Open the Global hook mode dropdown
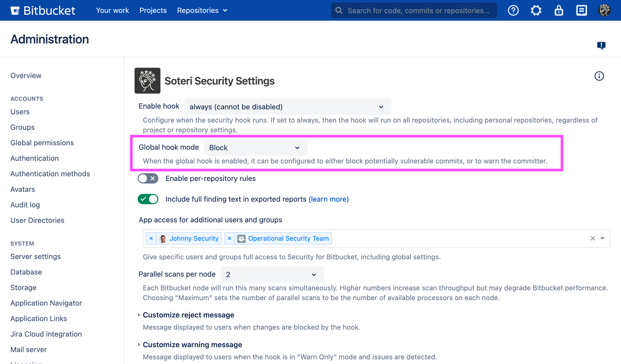The width and height of the screenshot is (621, 364). tap(256, 148)
